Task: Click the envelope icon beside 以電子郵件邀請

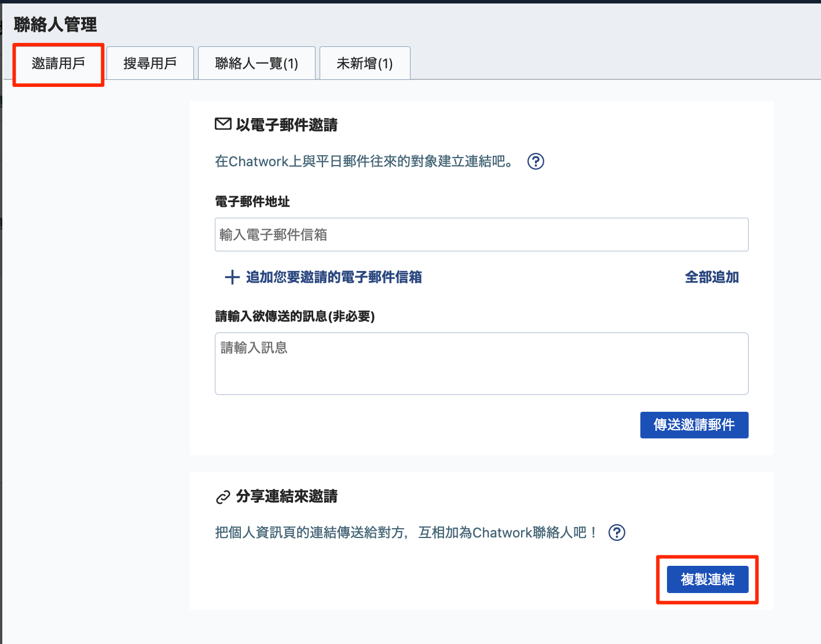Action: (223, 125)
